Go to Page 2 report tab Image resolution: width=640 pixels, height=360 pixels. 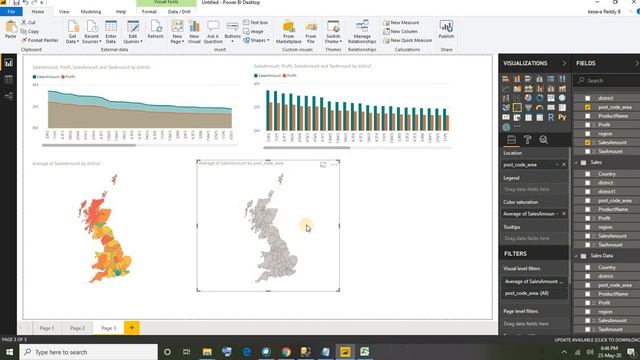pyautogui.click(x=78, y=328)
